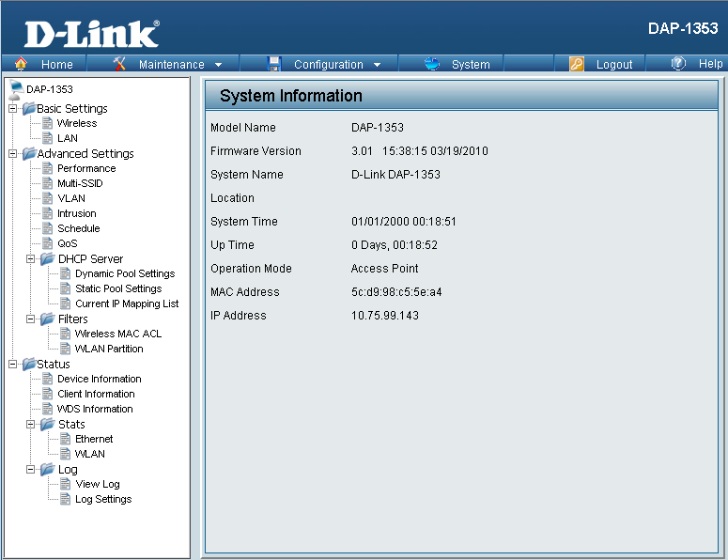Click the firmware version value 3.01
Image resolution: width=728 pixels, height=560 pixels.
point(362,151)
